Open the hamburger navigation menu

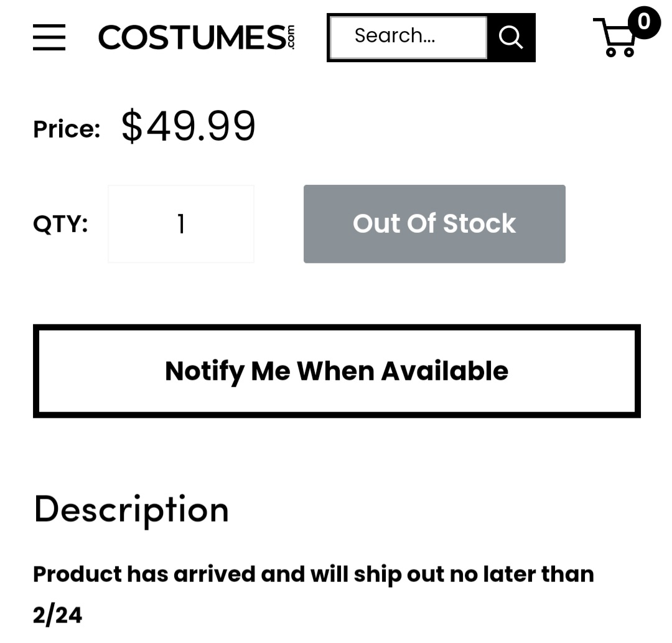(49, 37)
